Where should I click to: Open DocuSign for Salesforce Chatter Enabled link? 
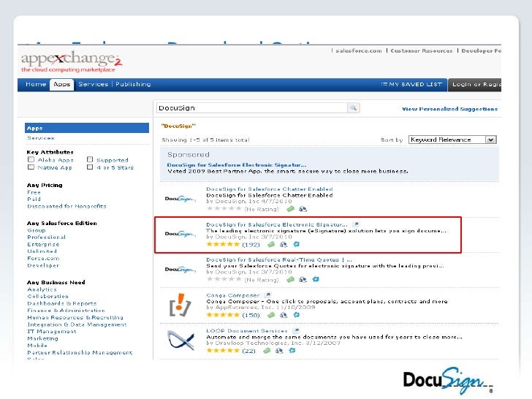270,189
